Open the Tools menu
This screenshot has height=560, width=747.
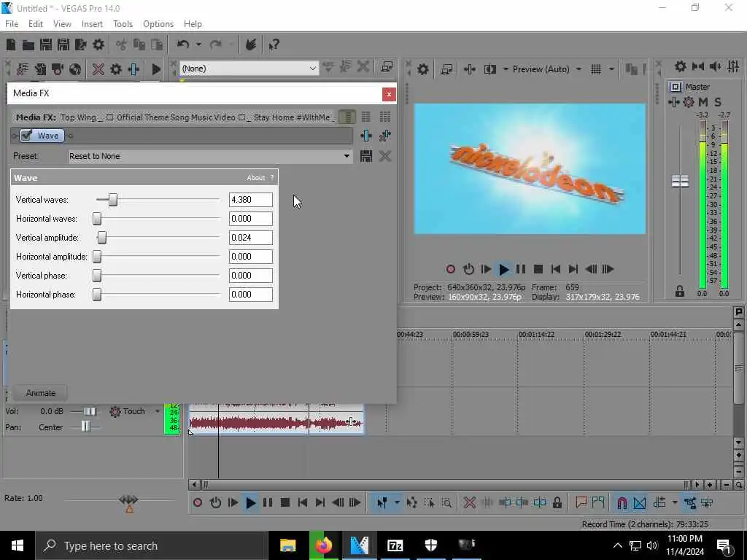tap(123, 24)
